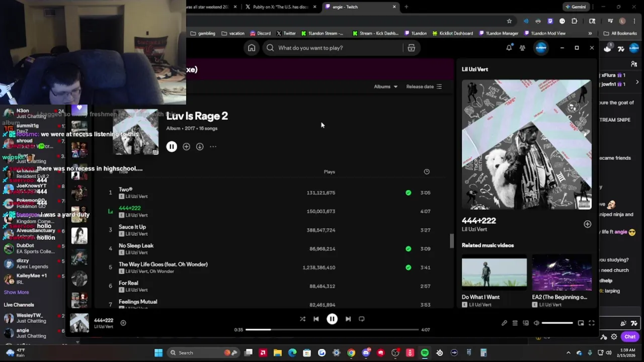Screen dimensions: 644x362
Task: Seek in the song progress bar
Action: click(332, 330)
